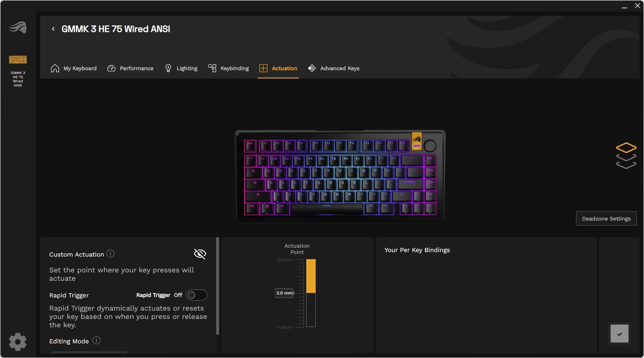Open Deadzone Settings

coord(606,218)
